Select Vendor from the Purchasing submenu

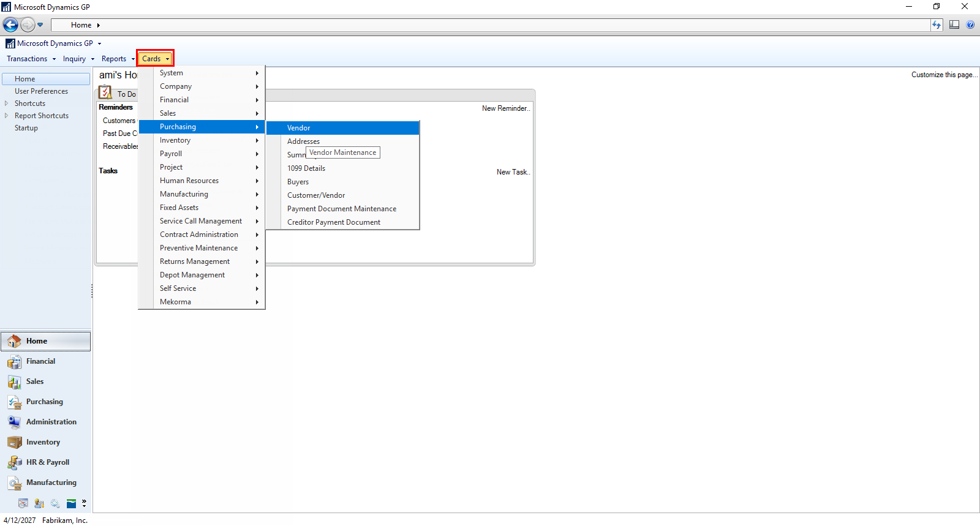(299, 128)
